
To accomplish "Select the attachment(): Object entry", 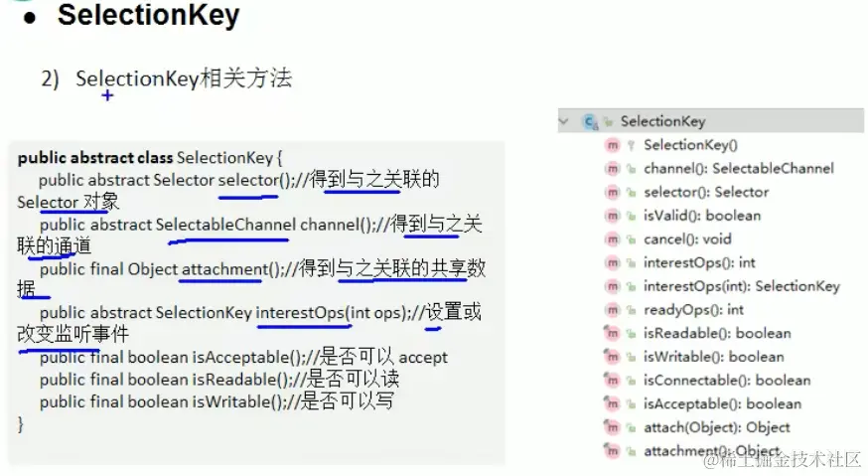I will tap(710, 451).
